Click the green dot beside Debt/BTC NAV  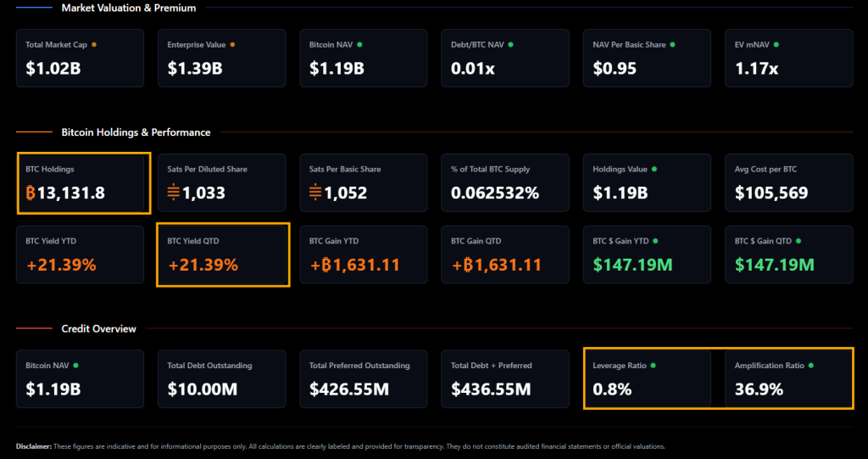pyautogui.click(x=510, y=44)
